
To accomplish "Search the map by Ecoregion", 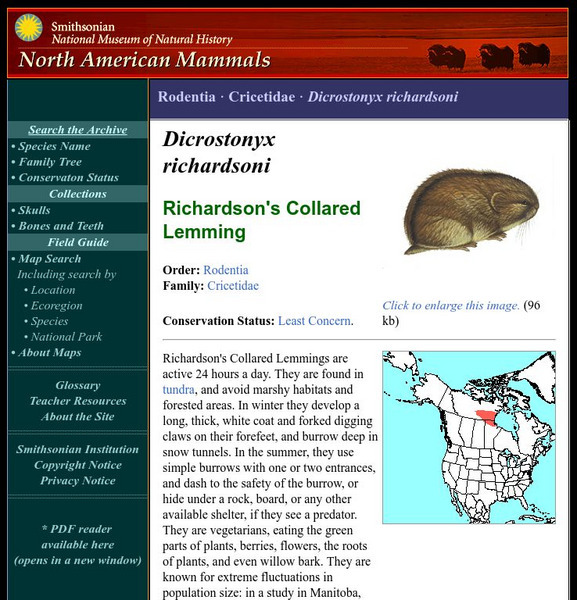I will [57, 306].
